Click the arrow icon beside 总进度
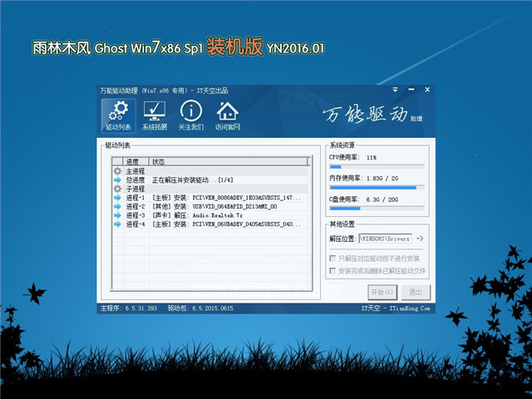The width and height of the screenshot is (532, 399). [117, 180]
